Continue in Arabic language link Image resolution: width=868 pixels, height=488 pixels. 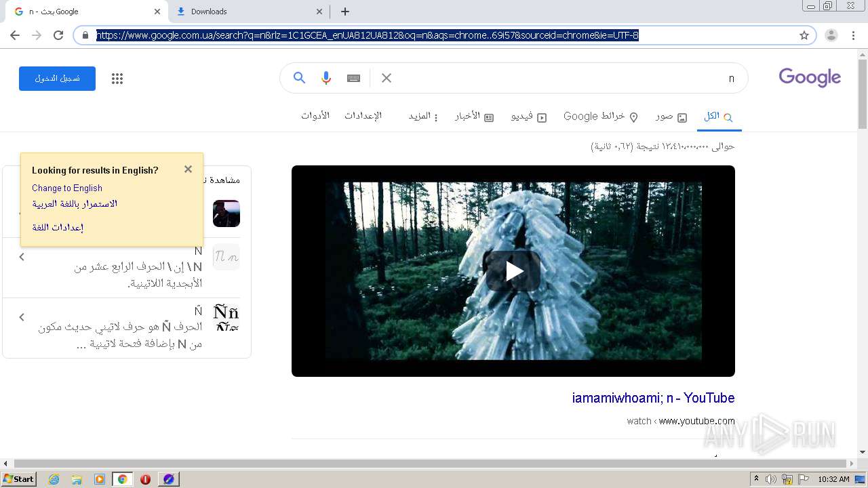[x=75, y=203]
